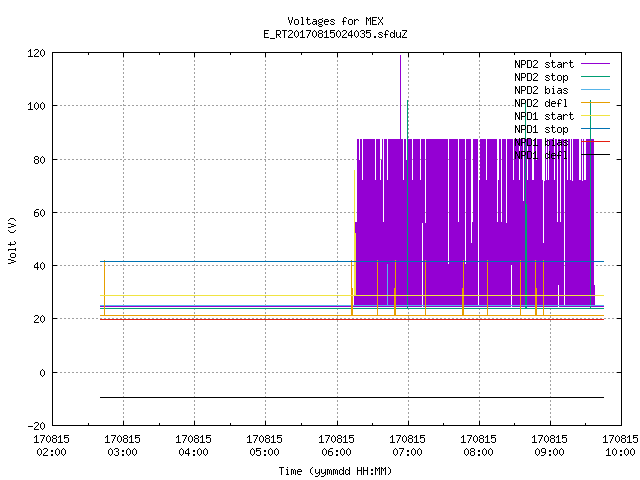Click the black NPD1 defl line near -10 V
640x480 pixels.
point(352,397)
